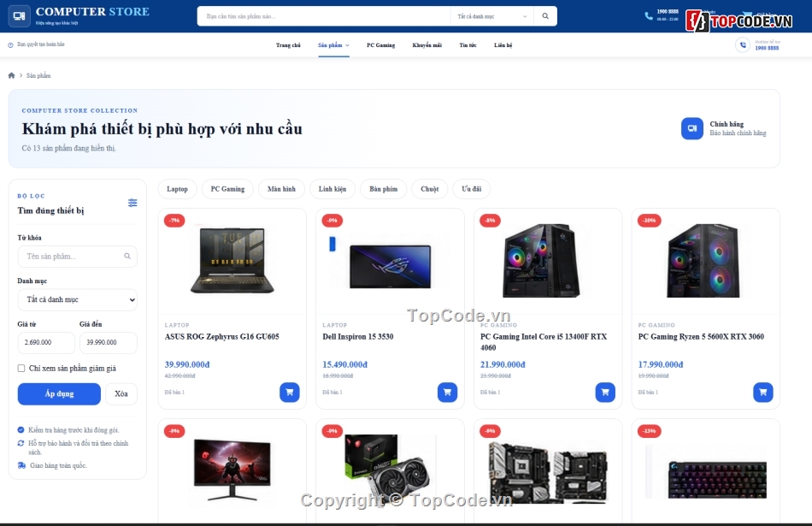Open the gaming monitor product image
Viewport: 812px width, 526px height.
point(232,469)
